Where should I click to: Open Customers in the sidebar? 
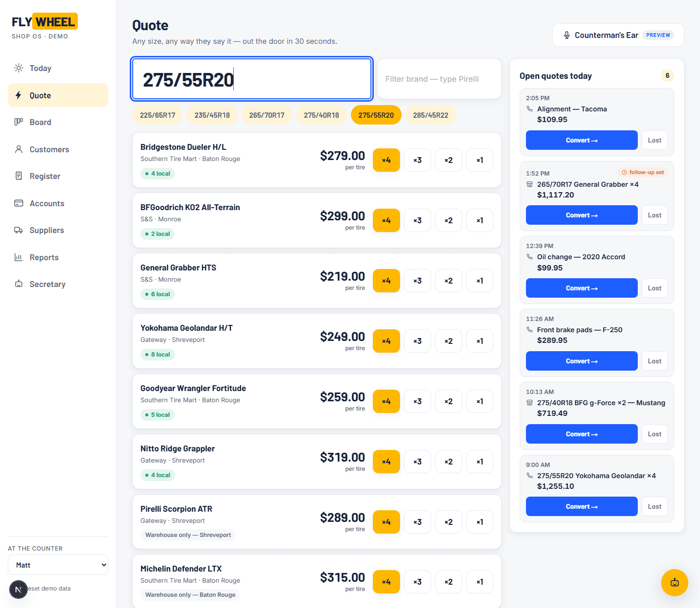tap(58, 149)
